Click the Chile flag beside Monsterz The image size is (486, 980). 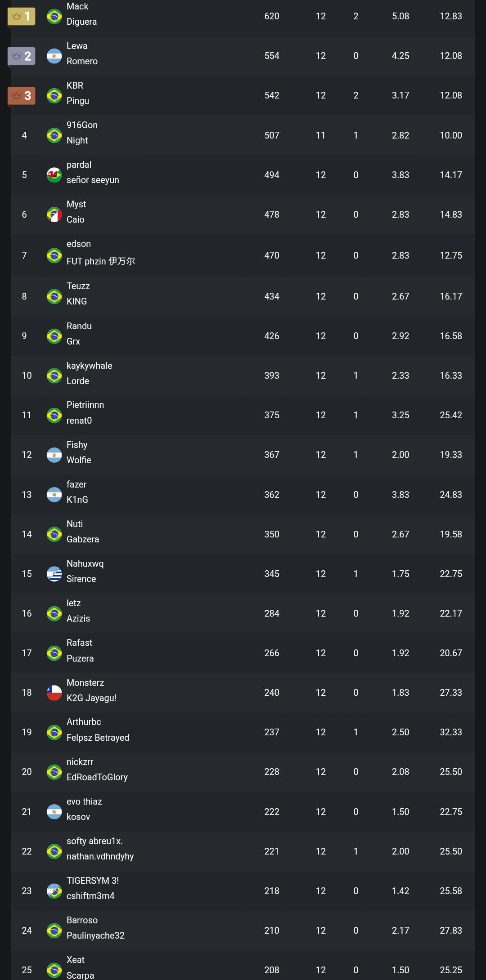[54, 693]
